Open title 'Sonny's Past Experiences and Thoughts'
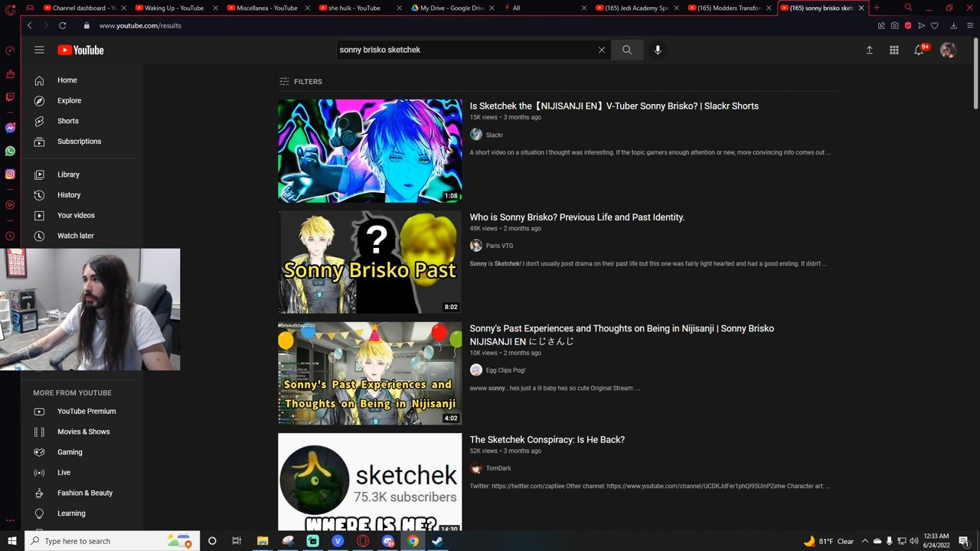The width and height of the screenshot is (980, 551). click(x=622, y=334)
